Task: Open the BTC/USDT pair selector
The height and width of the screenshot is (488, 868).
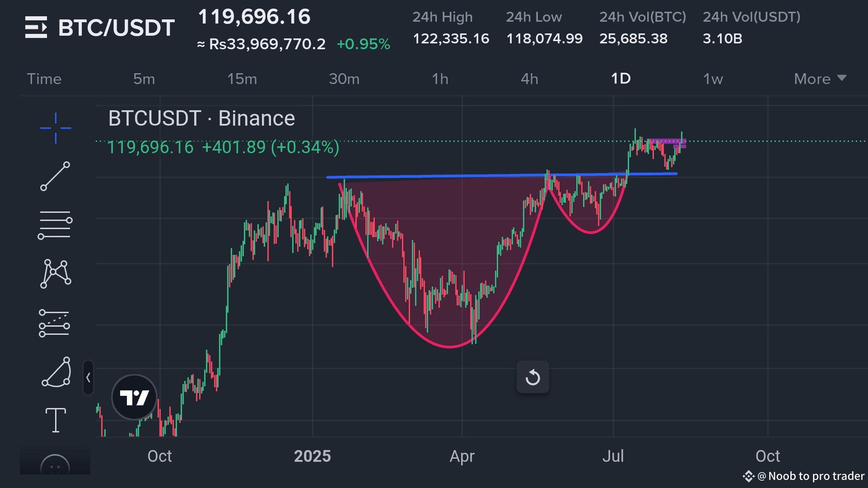Action: tap(116, 28)
